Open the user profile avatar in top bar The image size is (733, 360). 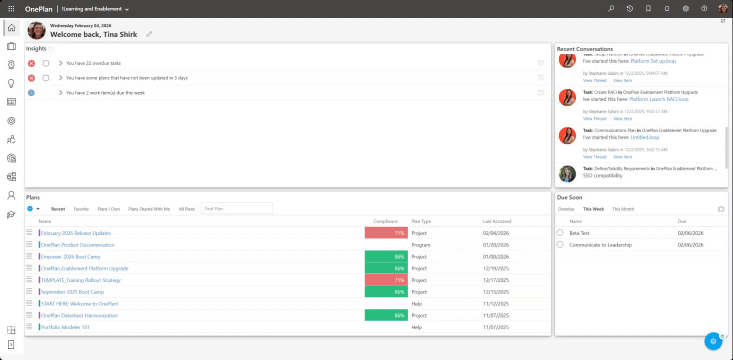coord(723,8)
